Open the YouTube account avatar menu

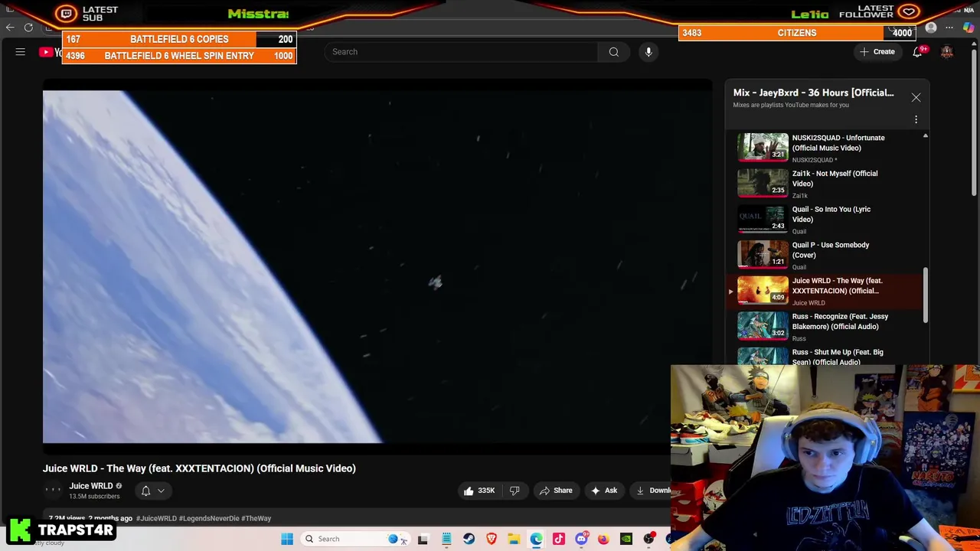947,52
